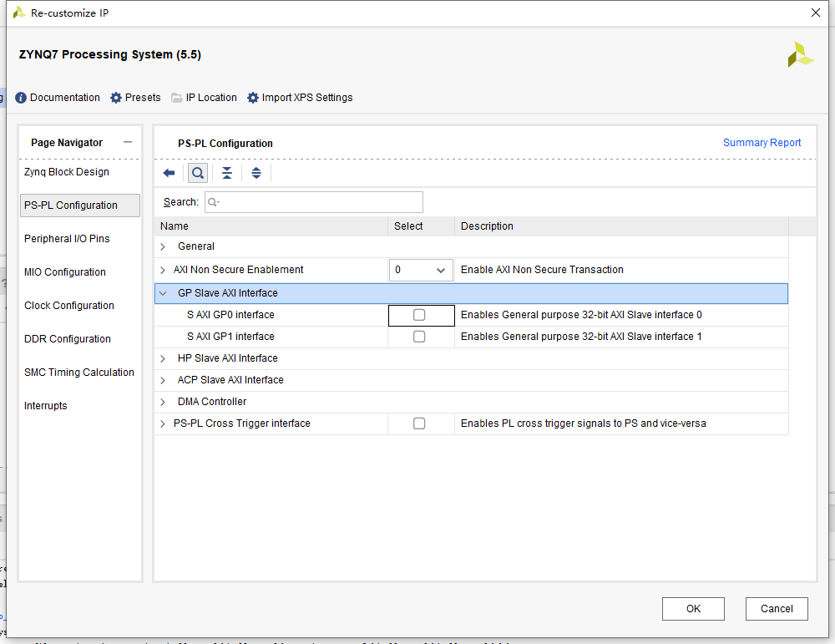Open AXI Non Secure Enablement dropdown
This screenshot has width=835, height=644.
click(421, 270)
